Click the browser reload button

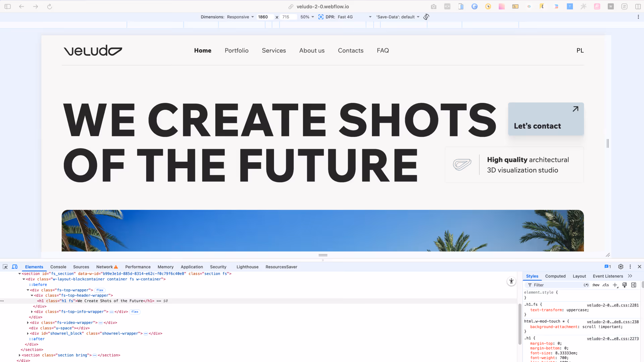[50, 6]
